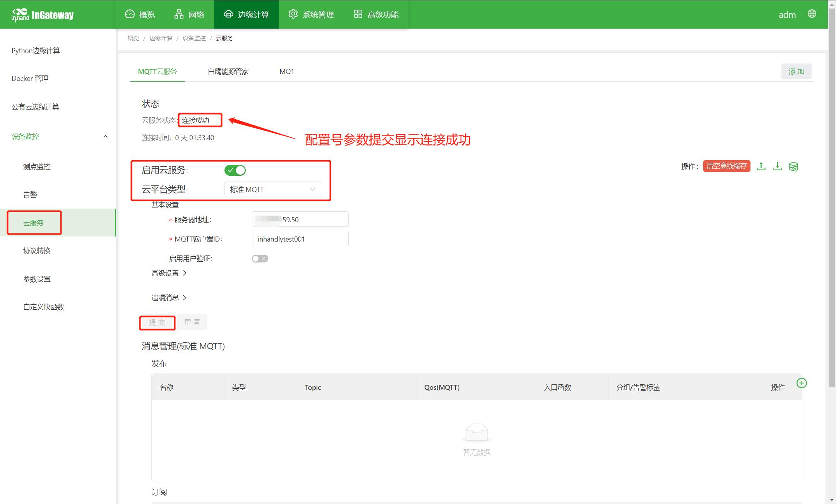This screenshot has width=836, height=504.
Task: Enable the 启用用户验证 switch
Action: click(x=260, y=259)
